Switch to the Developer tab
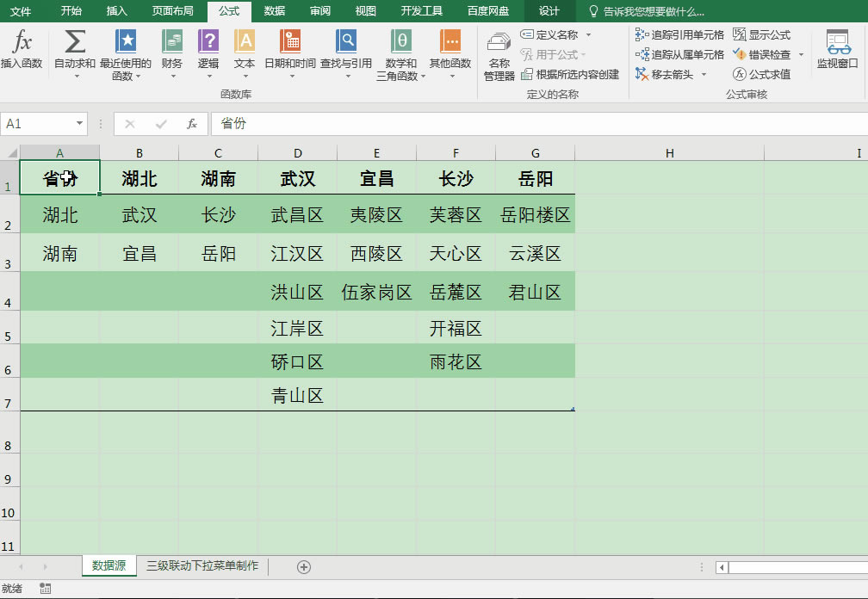 (422, 11)
